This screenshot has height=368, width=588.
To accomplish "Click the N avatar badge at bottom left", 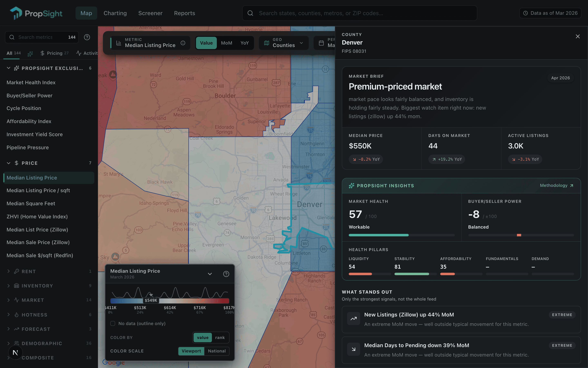I will pos(15,352).
